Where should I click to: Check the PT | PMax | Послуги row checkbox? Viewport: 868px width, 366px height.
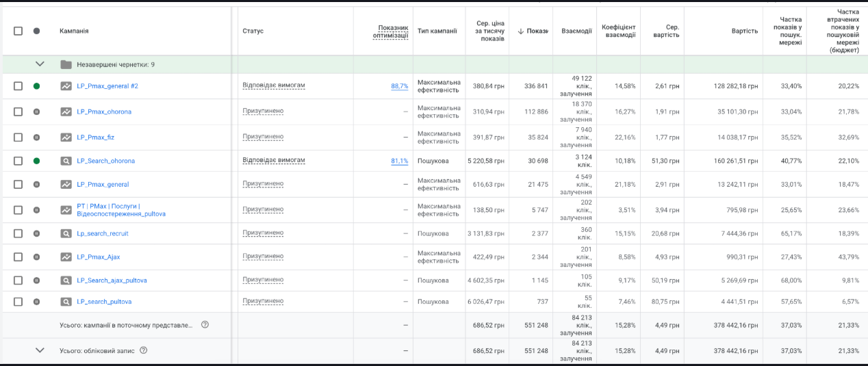(18, 210)
